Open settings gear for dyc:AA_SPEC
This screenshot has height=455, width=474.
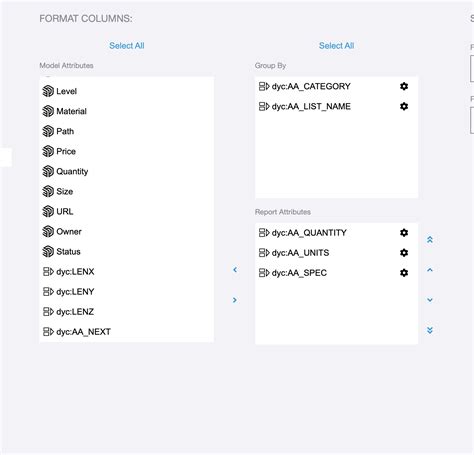[404, 273]
